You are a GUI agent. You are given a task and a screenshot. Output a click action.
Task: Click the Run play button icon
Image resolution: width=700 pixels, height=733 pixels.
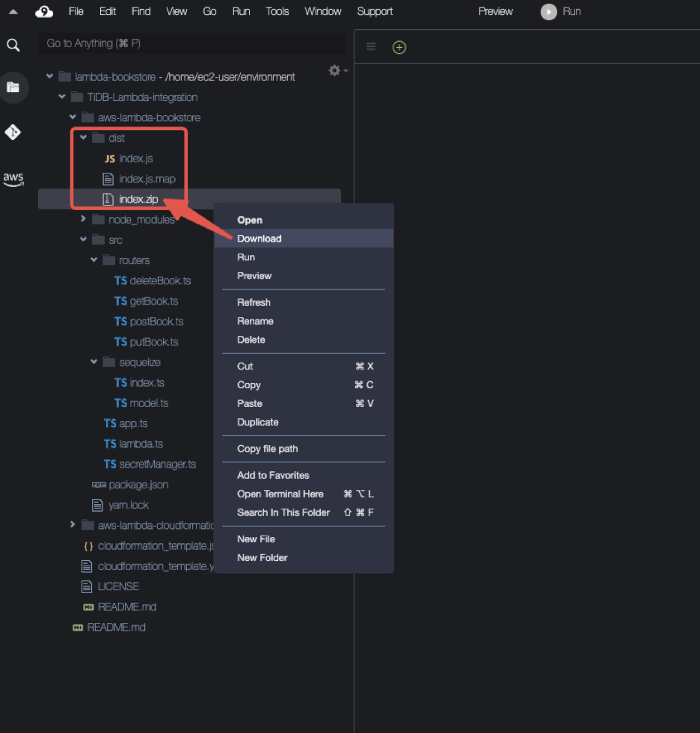point(549,12)
